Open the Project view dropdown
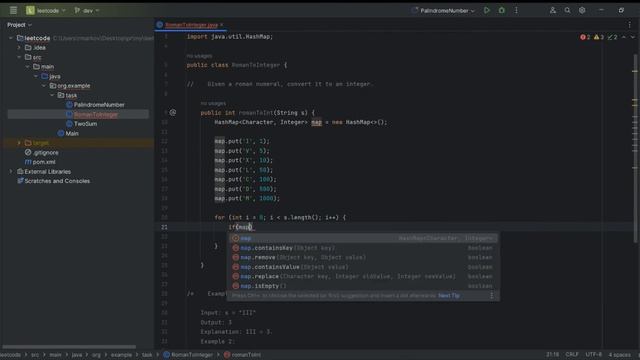 point(19,25)
